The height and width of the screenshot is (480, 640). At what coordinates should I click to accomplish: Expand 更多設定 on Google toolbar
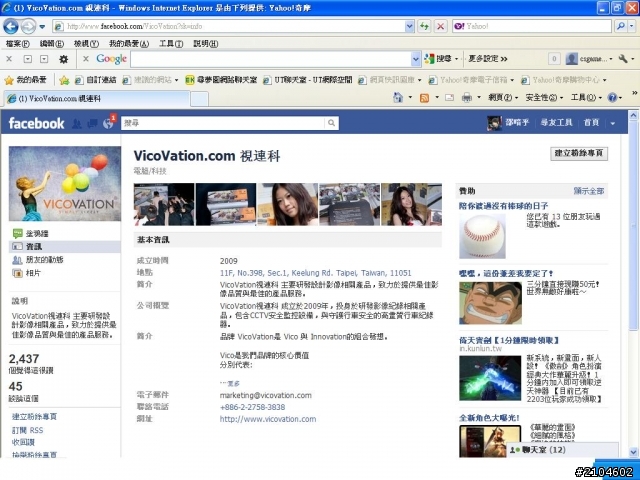point(488,59)
